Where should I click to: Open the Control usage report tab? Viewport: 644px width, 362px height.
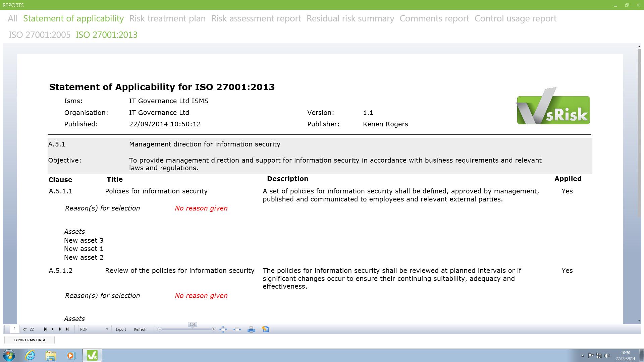516,18
